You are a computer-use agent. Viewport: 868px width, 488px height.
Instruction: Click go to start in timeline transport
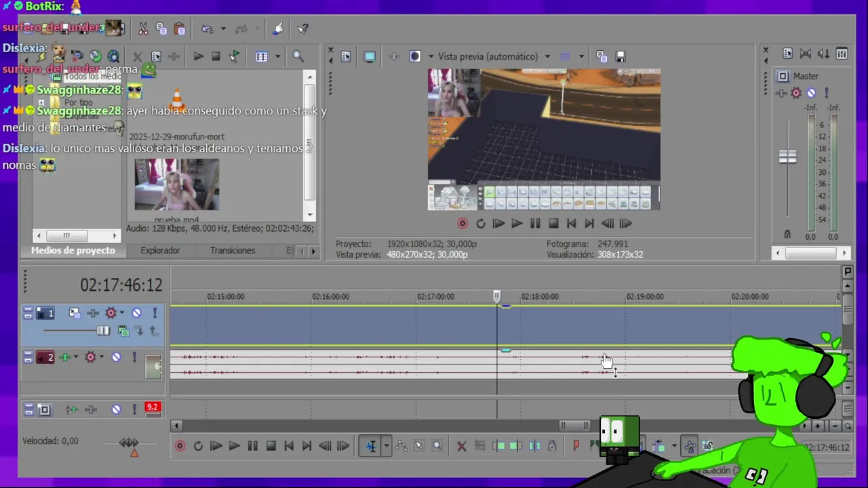coord(288,446)
